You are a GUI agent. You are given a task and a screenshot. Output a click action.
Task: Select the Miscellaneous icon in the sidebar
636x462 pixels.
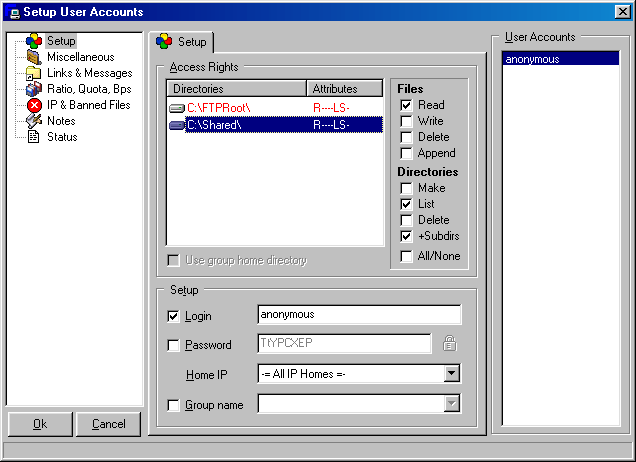pos(34,57)
